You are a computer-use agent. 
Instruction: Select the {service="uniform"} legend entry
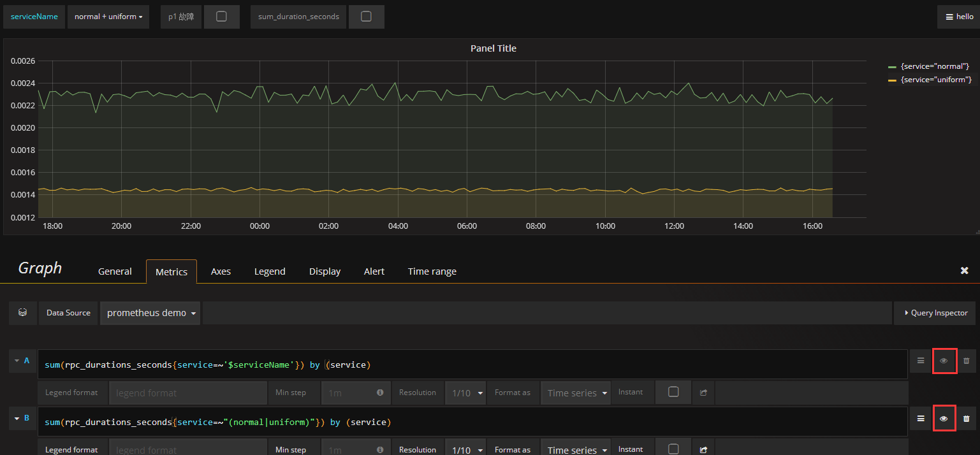(x=935, y=79)
